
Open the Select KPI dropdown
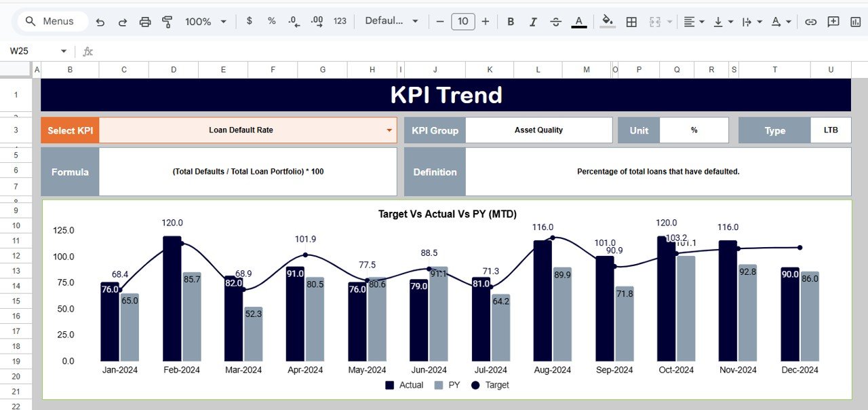389,130
